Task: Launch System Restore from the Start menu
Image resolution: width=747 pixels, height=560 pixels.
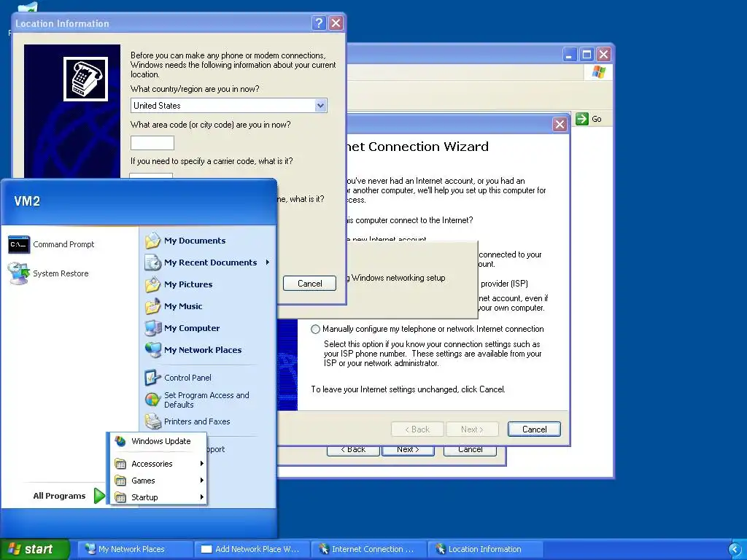Action: [x=49, y=273]
